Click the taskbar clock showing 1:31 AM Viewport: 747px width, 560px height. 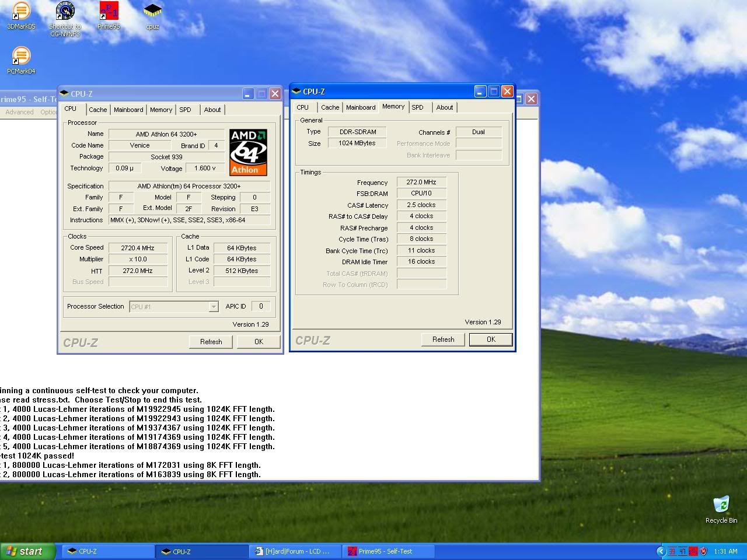[725, 551]
